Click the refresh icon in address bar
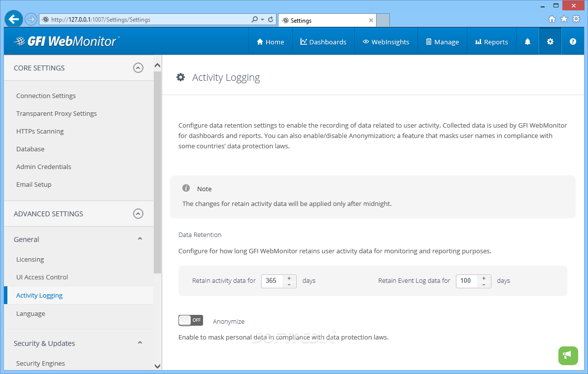Viewport: 588px width, 374px height. [x=271, y=19]
